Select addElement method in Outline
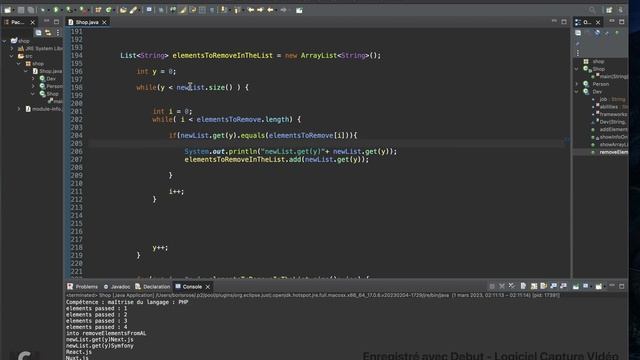Screen dimensions: 640x360 tap(610, 129)
